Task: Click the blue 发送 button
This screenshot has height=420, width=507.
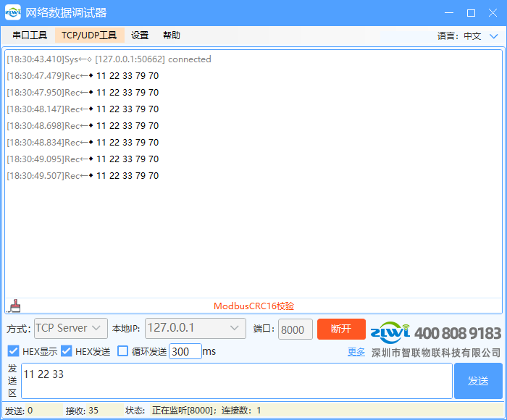Action: [477, 381]
